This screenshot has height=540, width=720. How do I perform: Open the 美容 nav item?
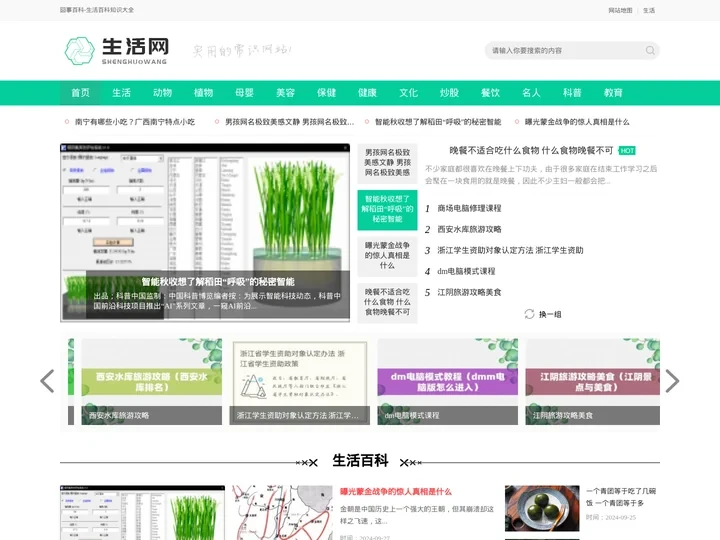coord(285,93)
